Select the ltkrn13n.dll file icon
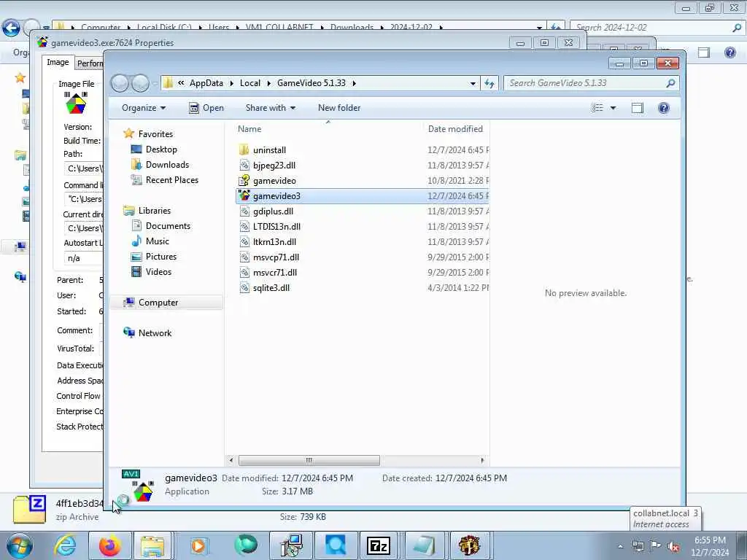 point(244,242)
